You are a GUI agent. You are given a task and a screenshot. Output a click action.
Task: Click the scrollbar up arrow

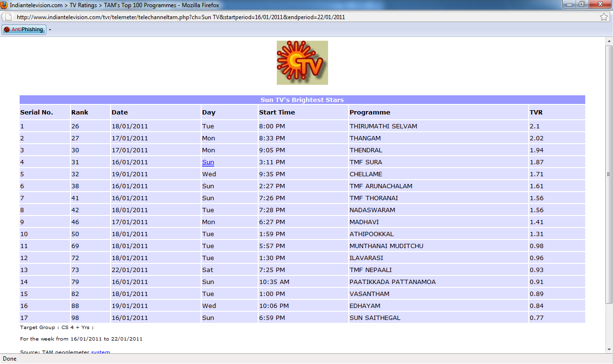coord(609,41)
